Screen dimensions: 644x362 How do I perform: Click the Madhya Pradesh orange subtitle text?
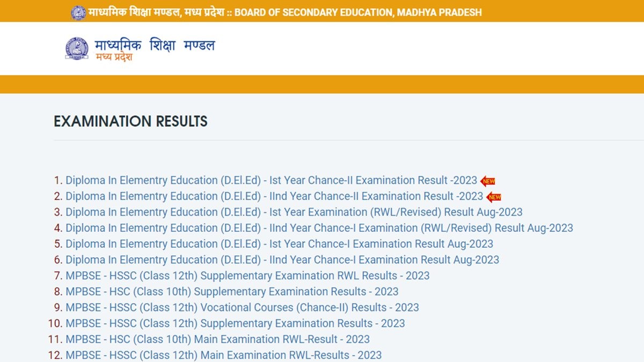[x=114, y=57]
